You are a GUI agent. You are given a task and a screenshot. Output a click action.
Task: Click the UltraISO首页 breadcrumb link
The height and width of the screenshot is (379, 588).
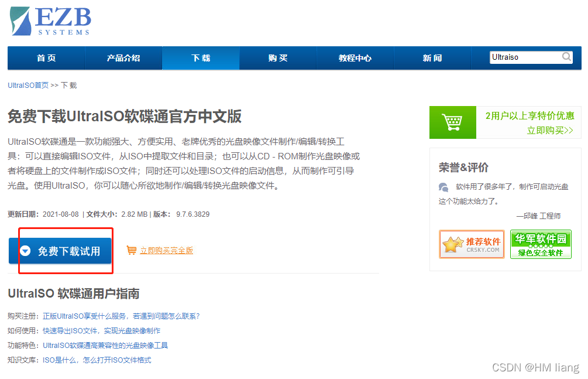28,86
